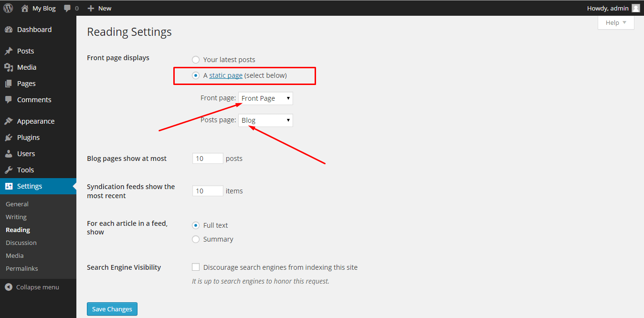This screenshot has width=644, height=318.
Task: Click the Save Changes button
Action: 112,309
